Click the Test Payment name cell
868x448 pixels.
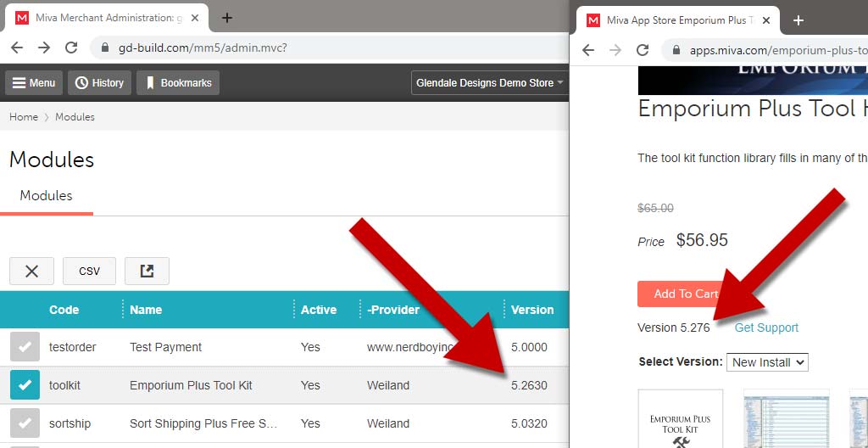click(165, 347)
